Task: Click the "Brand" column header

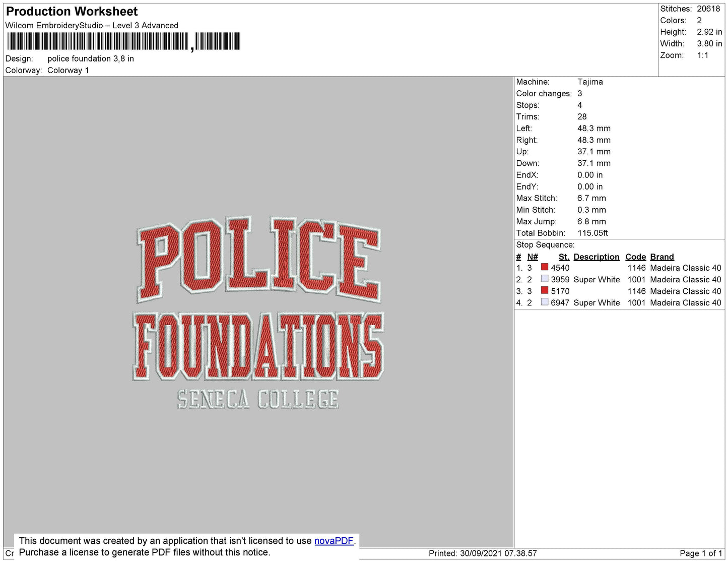Action: point(662,257)
